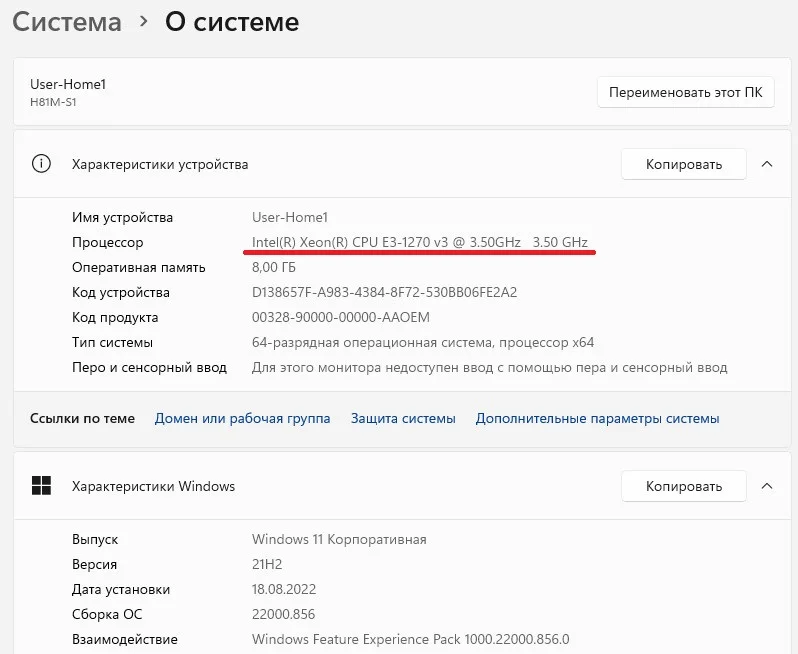Select the 21H2 version value

(267, 564)
